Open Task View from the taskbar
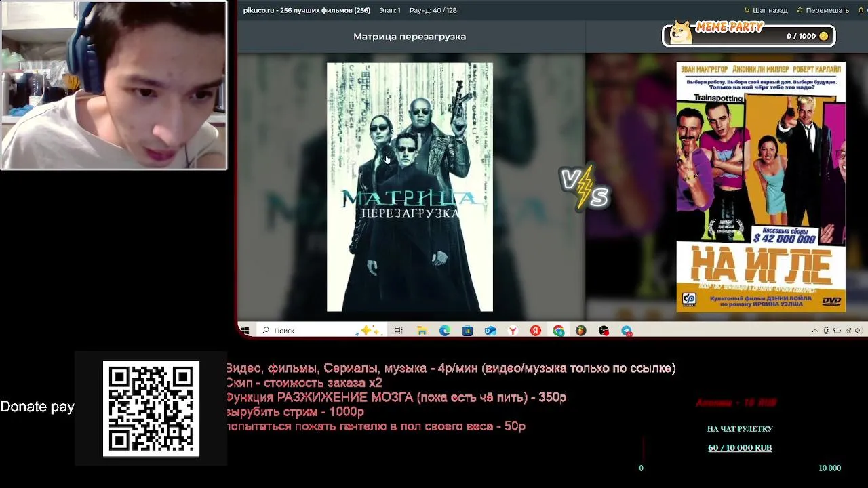The image size is (868, 488). click(x=399, y=331)
